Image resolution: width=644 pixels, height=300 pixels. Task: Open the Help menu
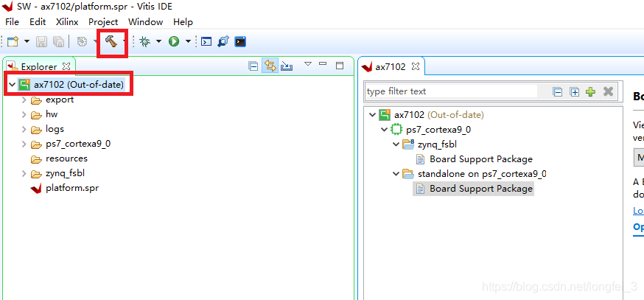coord(183,22)
